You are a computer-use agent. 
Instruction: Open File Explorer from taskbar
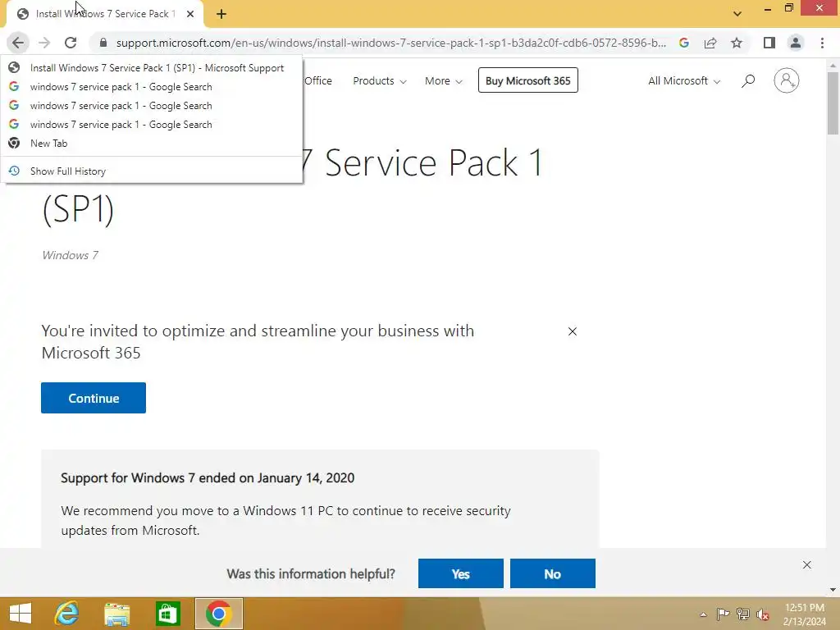116,614
